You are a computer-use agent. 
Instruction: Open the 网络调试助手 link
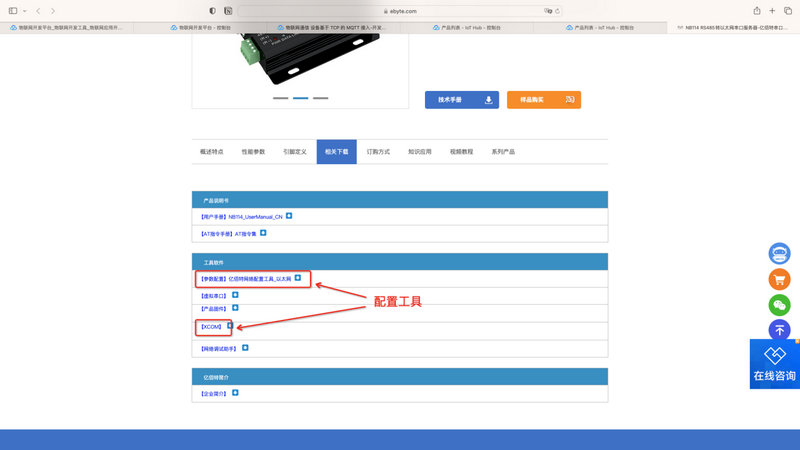coord(219,349)
